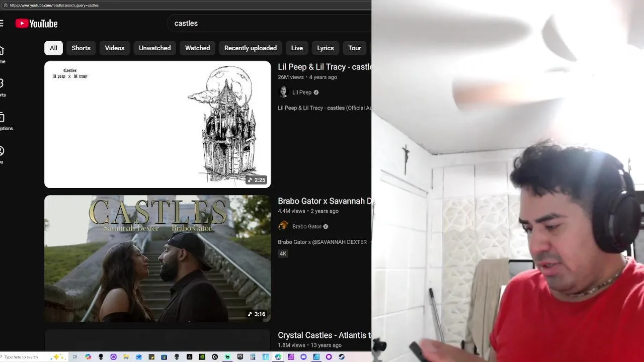The height and width of the screenshot is (362, 644).
Task: Visit the Lil Peep channel name link
Action: pos(302,93)
